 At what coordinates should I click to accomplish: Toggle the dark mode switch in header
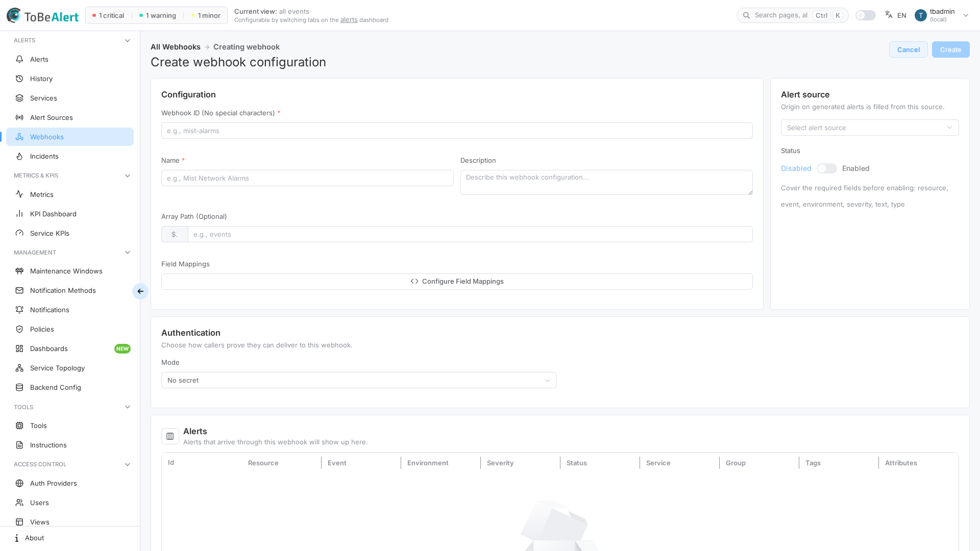click(866, 15)
